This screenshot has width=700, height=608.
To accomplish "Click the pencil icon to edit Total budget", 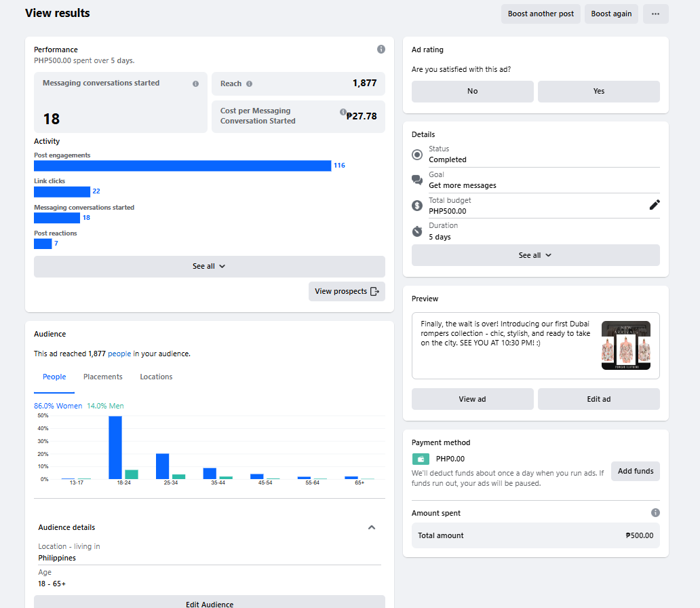I will tap(655, 205).
